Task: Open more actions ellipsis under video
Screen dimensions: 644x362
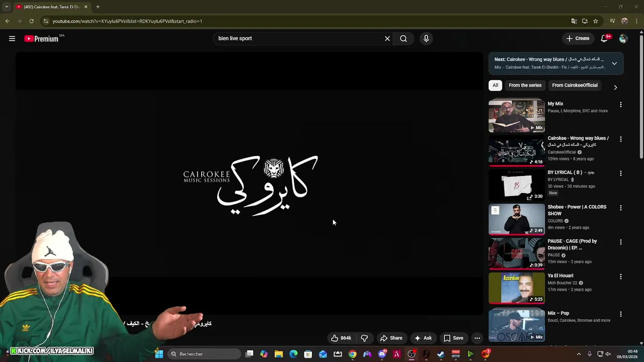Action: pos(477,338)
